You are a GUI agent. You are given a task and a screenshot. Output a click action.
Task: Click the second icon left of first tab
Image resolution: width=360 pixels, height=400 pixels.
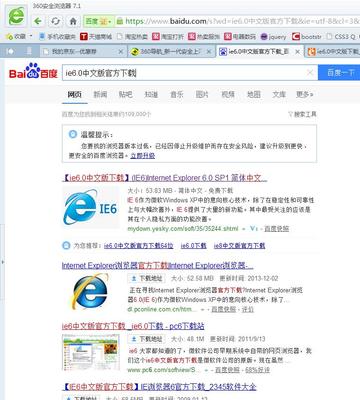(29, 51)
